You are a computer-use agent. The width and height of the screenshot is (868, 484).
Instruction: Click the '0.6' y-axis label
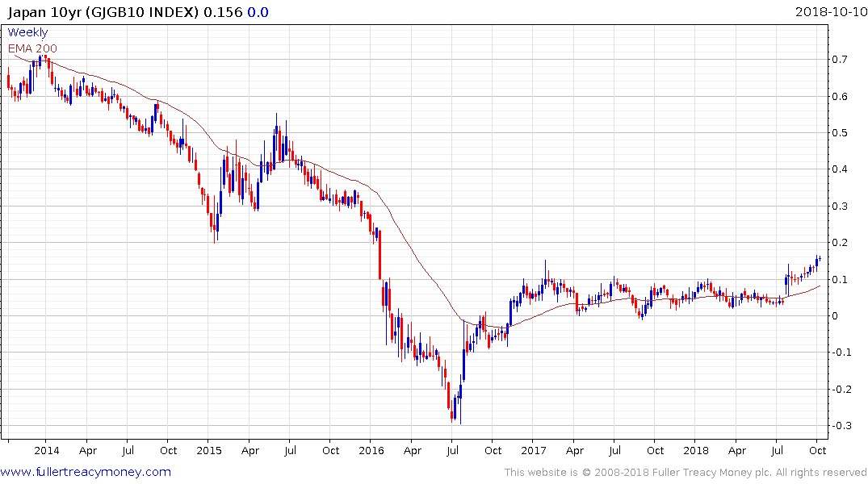tap(840, 96)
